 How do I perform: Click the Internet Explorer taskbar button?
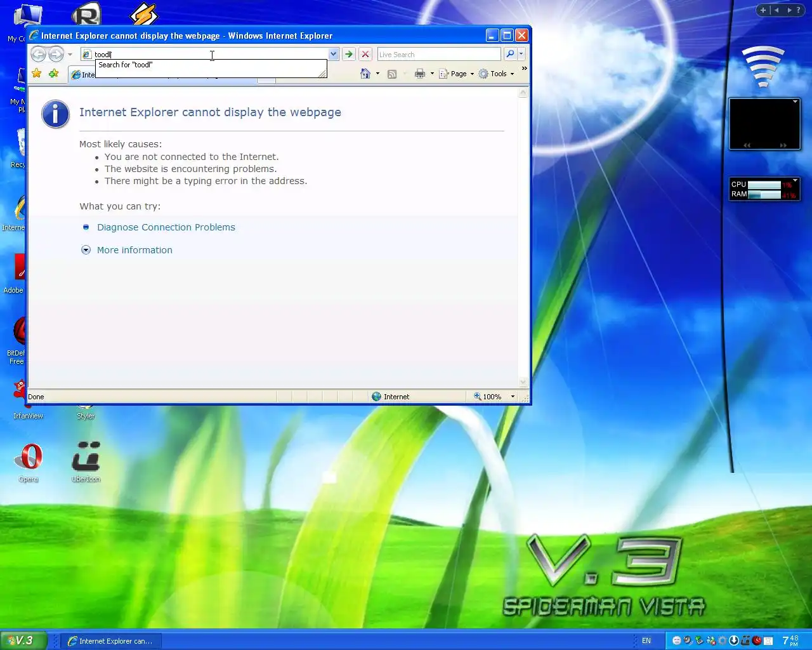click(111, 641)
